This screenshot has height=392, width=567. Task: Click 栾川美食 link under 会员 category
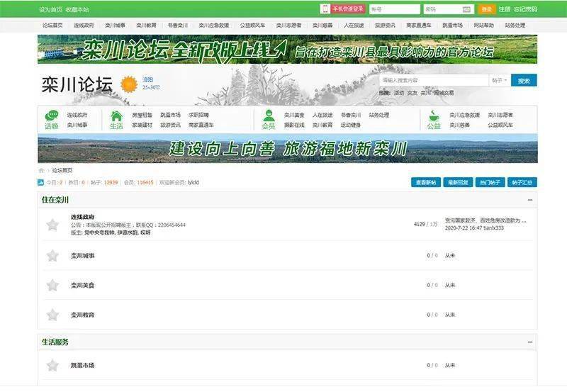[x=294, y=115]
